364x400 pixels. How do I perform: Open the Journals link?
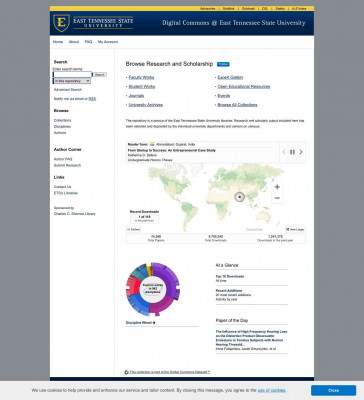(x=136, y=96)
